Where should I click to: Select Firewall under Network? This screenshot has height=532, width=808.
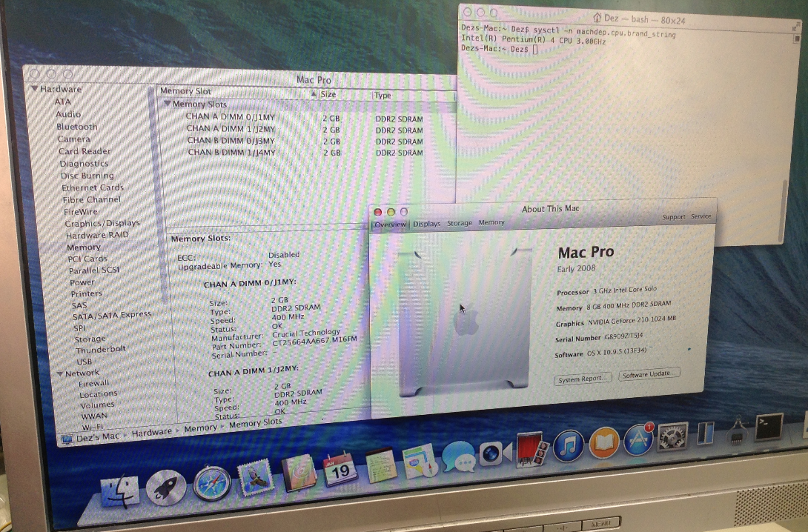coord(94,384)
